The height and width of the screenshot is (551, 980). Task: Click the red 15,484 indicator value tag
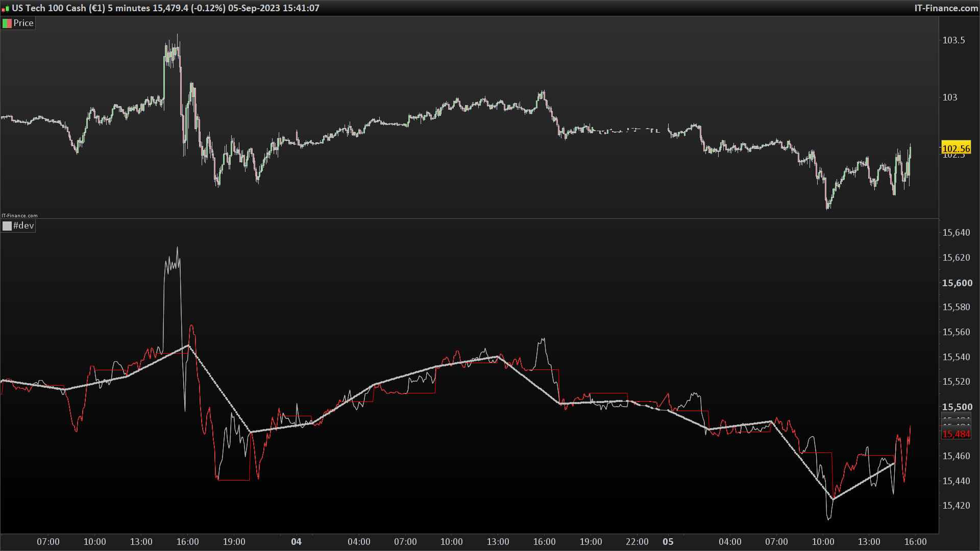click(955, 434)
